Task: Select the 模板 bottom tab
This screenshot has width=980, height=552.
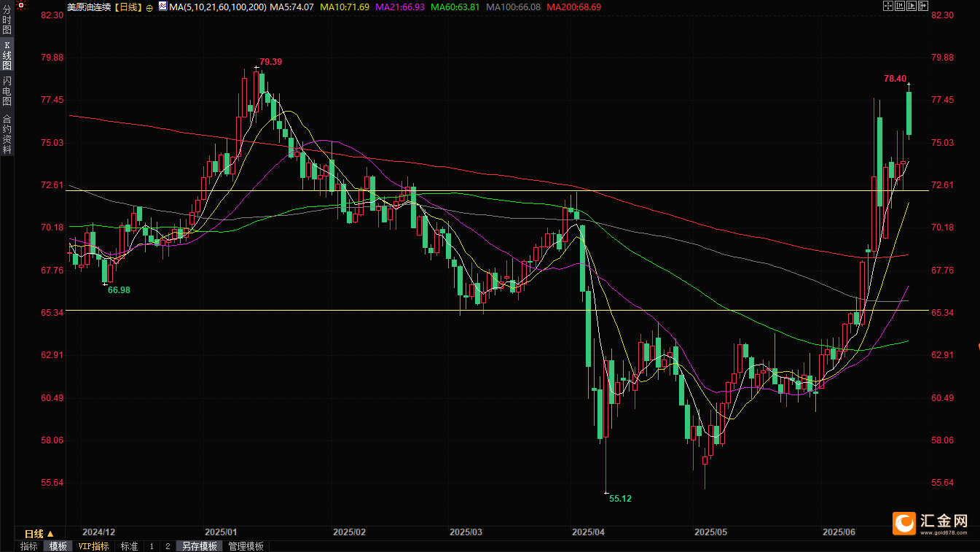Action: (x=58, y=546)
